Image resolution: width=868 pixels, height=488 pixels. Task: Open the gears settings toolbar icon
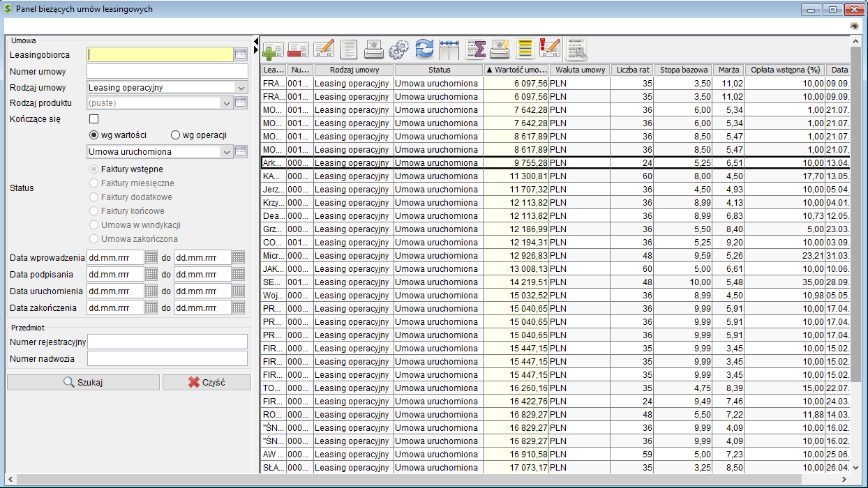click(x=398, y=49)
